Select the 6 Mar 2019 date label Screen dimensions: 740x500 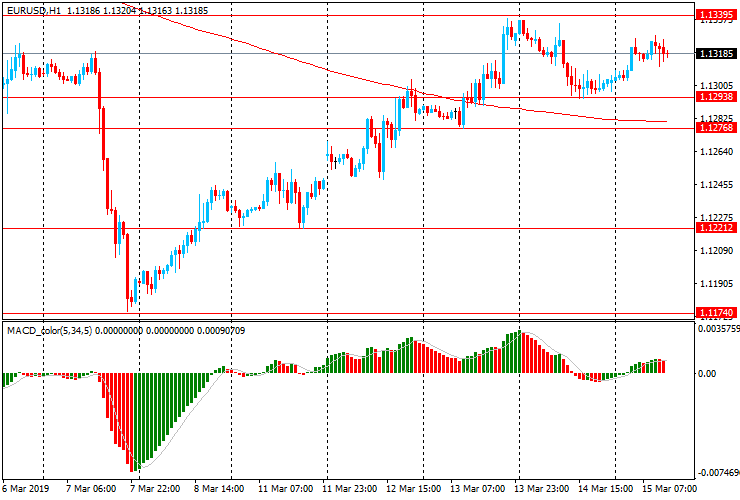tap(24, 490)
